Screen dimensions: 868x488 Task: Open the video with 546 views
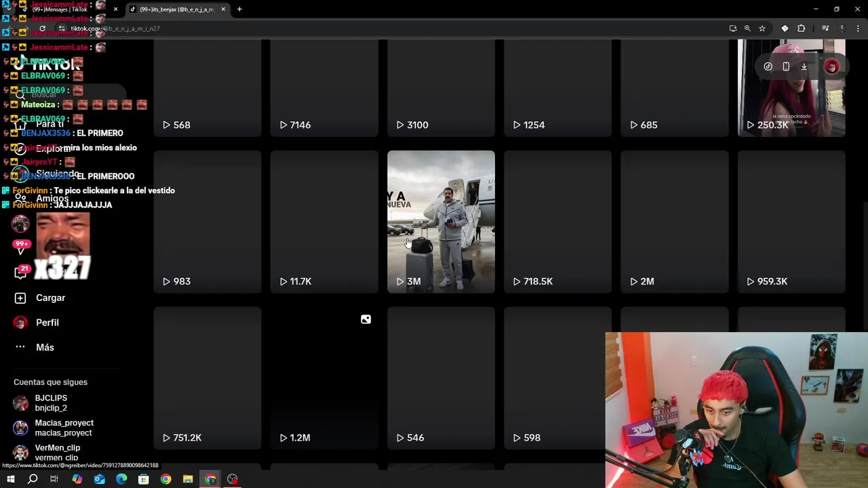pyautogui.click(x=441, y=378)
